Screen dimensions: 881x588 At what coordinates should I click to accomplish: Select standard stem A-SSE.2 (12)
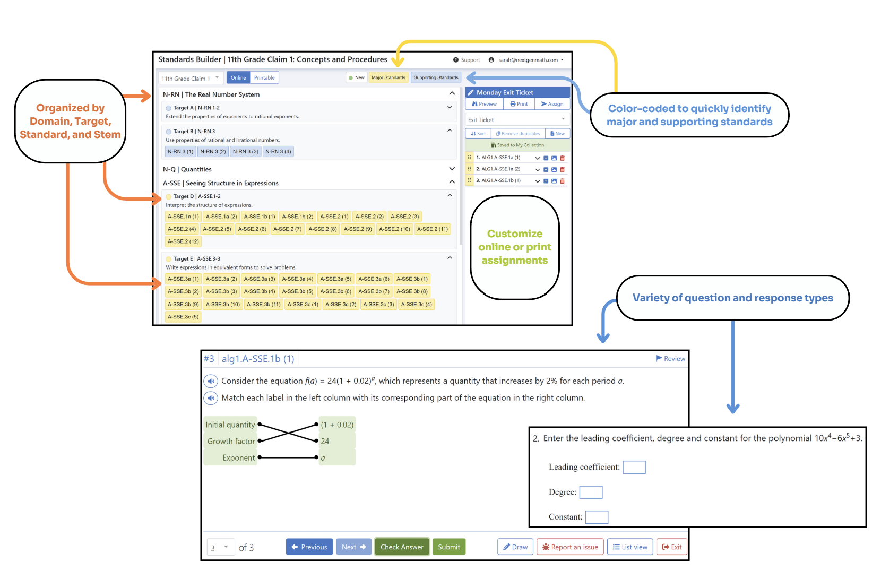(183, 241)
